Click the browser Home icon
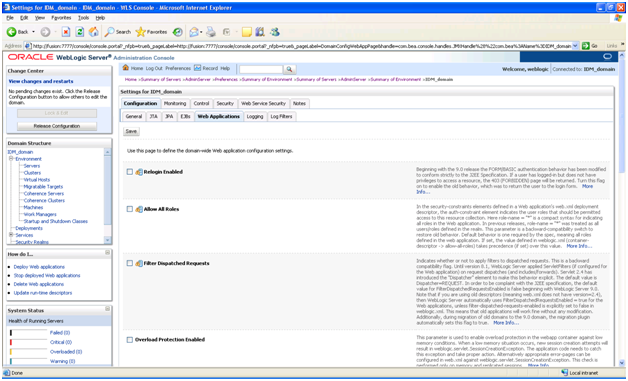Image resolution: width=628 pixels, height=381 pixels. [x=93, y=32]
